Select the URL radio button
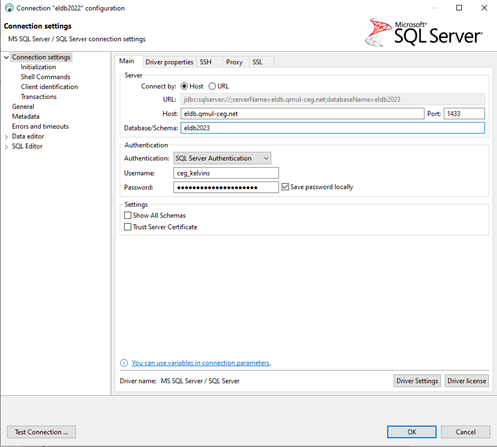Viewport: 497px width, 447px height. tap(212, 86)
